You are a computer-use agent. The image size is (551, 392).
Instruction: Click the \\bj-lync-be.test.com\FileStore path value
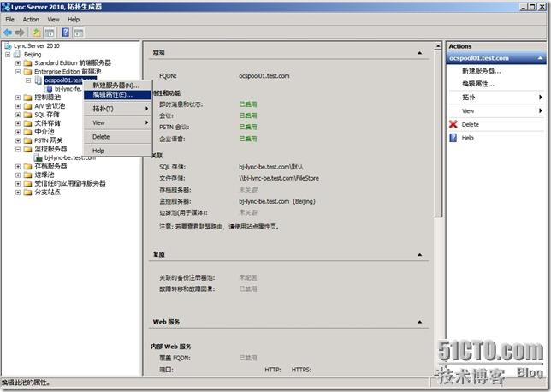click(279, 178)
